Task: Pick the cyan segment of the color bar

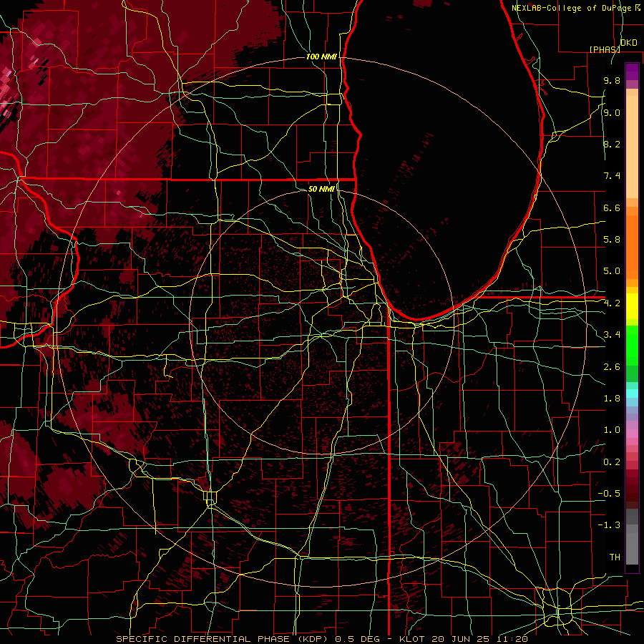Action: [632, 393]
